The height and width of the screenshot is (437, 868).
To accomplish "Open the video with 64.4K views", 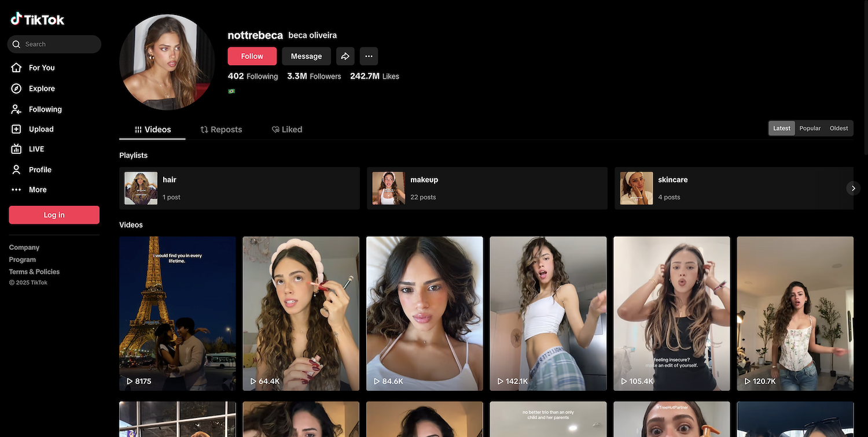I will 301,313.
